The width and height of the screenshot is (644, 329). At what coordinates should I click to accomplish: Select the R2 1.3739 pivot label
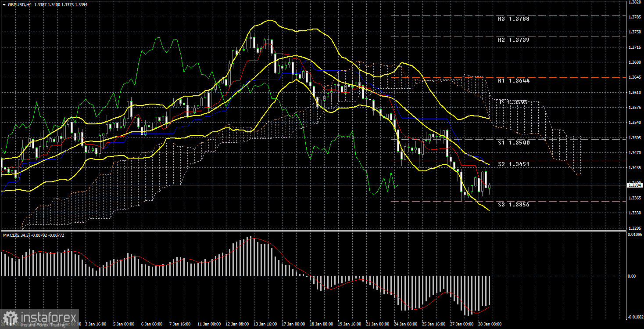click(513, 40)
